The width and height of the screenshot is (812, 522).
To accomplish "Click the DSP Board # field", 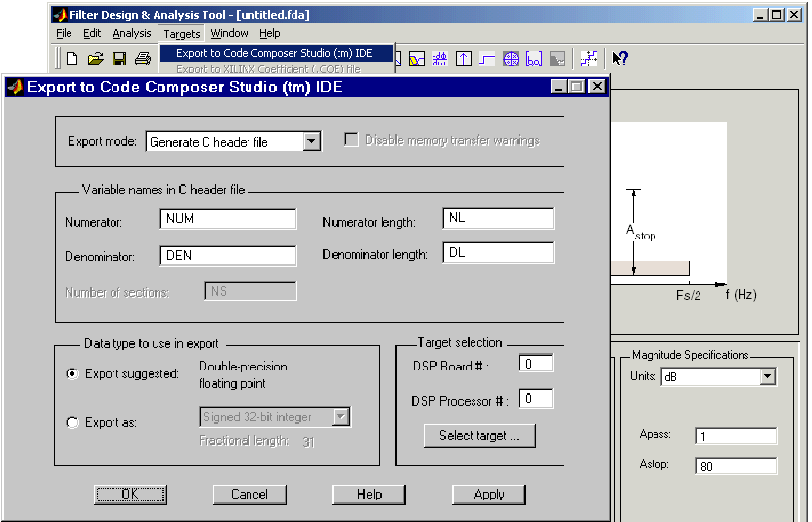I will point(536,364).
